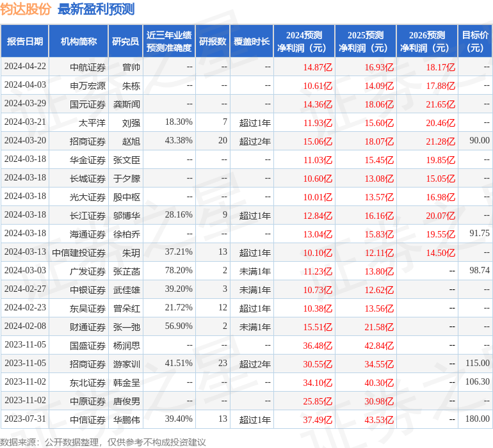Image resolution: width=493 pixels, height=448 pixels.
Task: Click the 91.75 target price
Action: tap(480, 233)
